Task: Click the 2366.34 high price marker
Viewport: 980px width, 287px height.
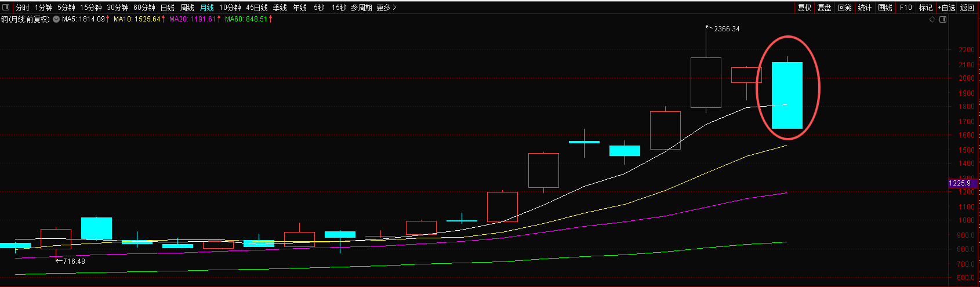Action: [726, 28]
